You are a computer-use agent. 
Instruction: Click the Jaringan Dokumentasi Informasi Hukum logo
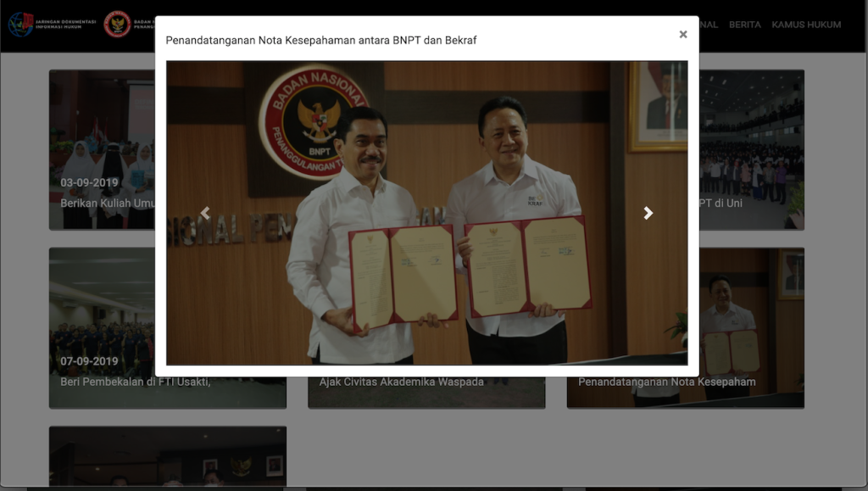tap(52, 25)
